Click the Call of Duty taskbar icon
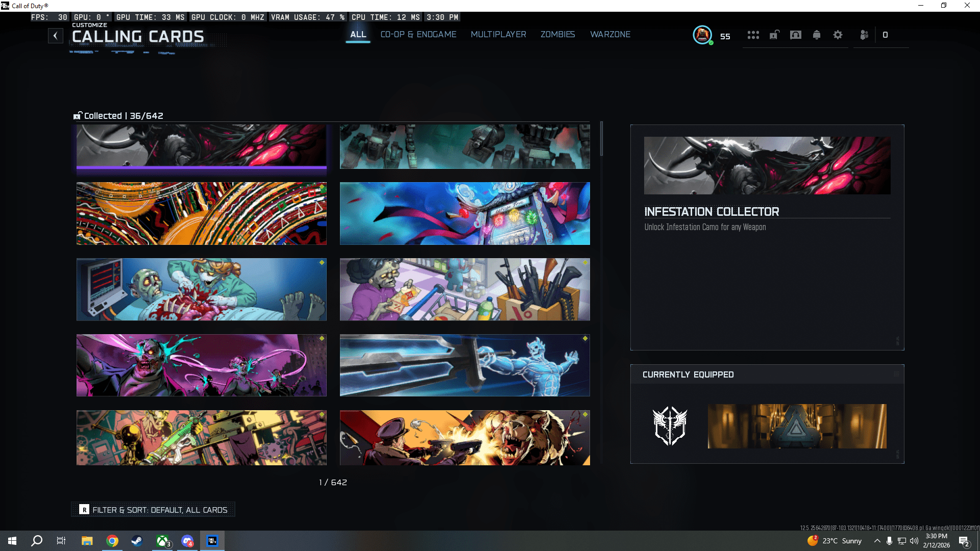Viewport: 980px width, 551px height. pos(212,541)
